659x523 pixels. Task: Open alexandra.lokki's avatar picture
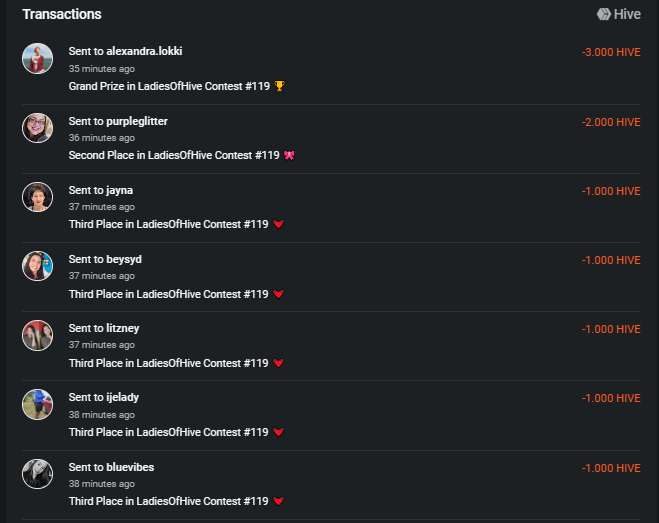(37, 59)
